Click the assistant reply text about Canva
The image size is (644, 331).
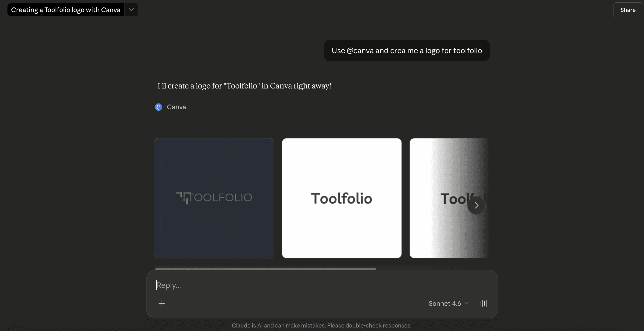[244, 86]
